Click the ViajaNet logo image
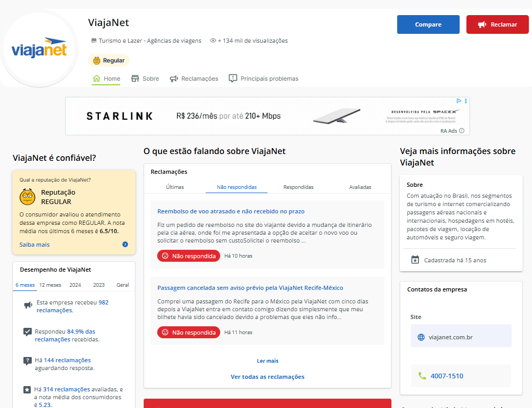Image resolution: width=532 pixels, height=408 pixels. 39,48
